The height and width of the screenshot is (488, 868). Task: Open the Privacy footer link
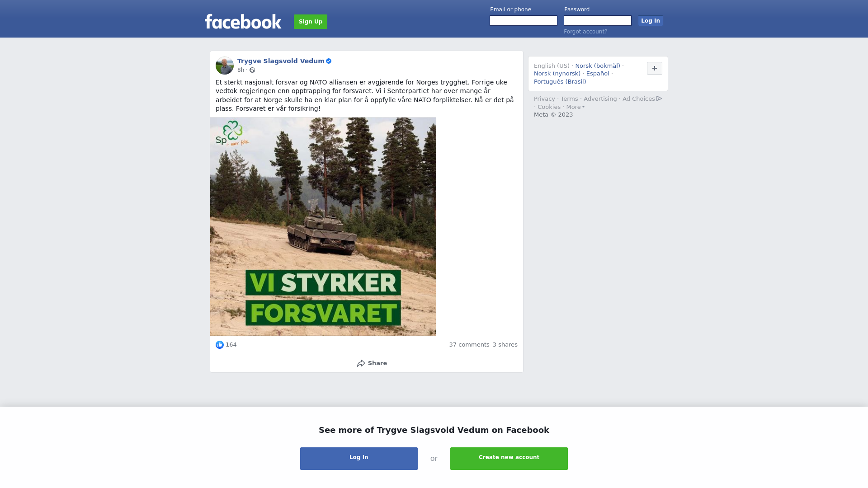coord(544,99)
